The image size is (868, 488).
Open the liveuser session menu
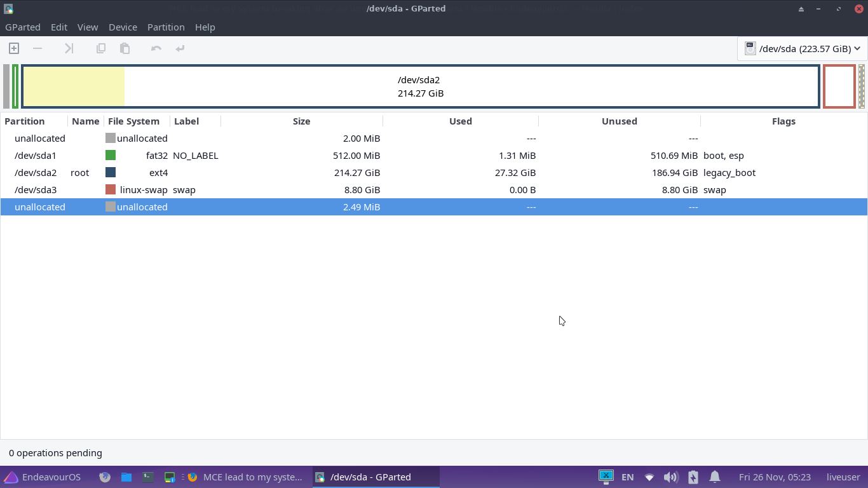[843, 477]
